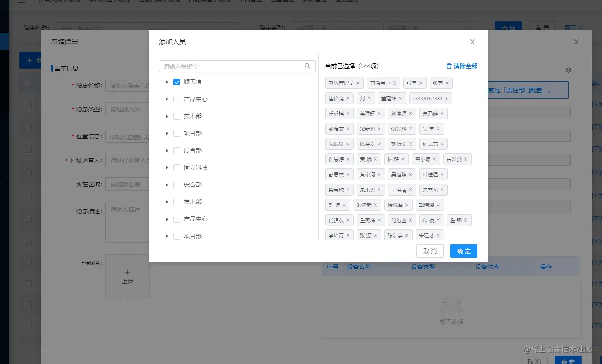Select the 顺天镇 tree label
The image size is (602, 364).
click(193, 82)
